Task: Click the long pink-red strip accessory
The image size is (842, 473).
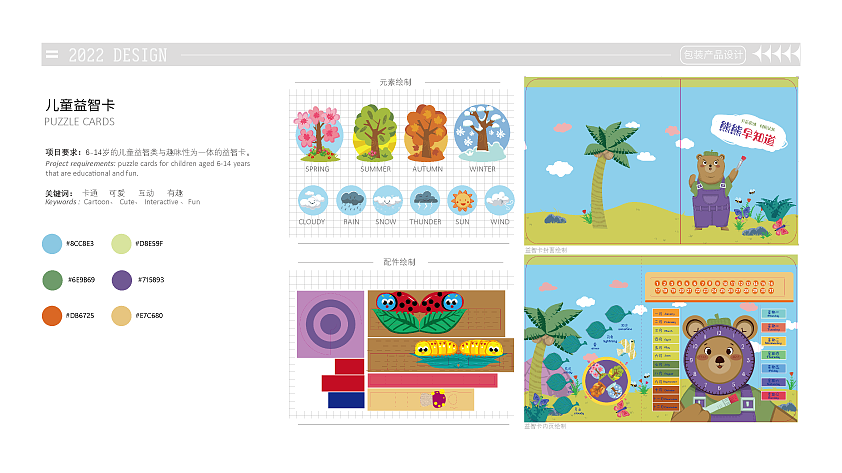Action: (433, 381)
